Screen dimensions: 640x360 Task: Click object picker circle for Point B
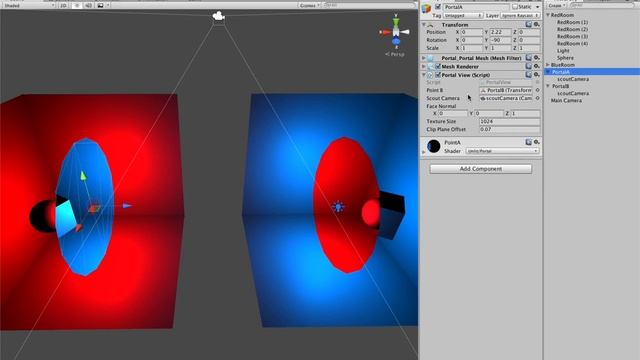[537, 90]
